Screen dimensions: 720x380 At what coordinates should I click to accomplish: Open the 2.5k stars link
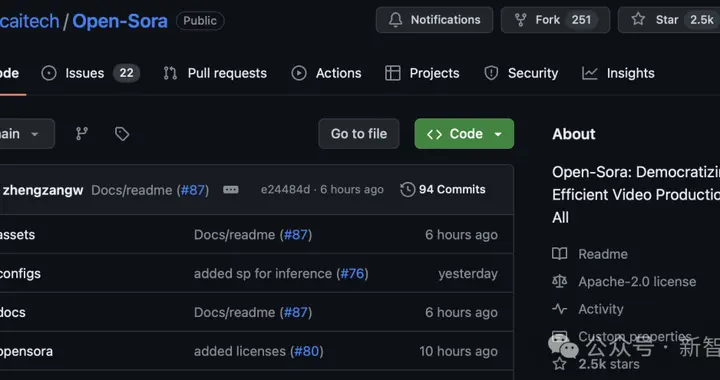(x=609, y=364)
